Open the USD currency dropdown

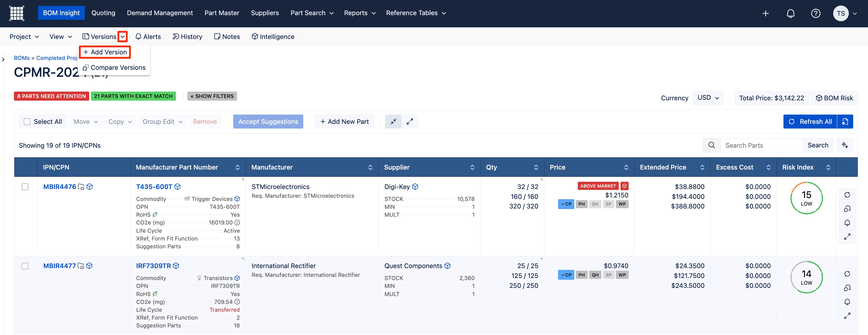click(707, 98)
